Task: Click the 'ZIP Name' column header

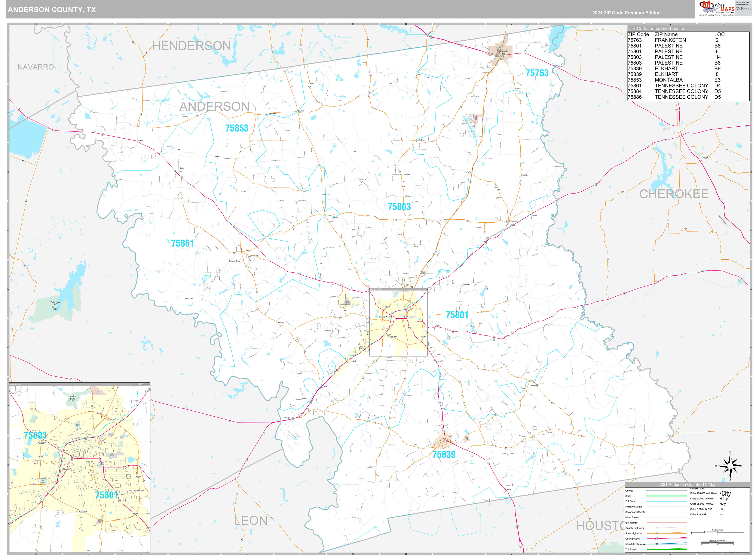Action: coord(666,34)
